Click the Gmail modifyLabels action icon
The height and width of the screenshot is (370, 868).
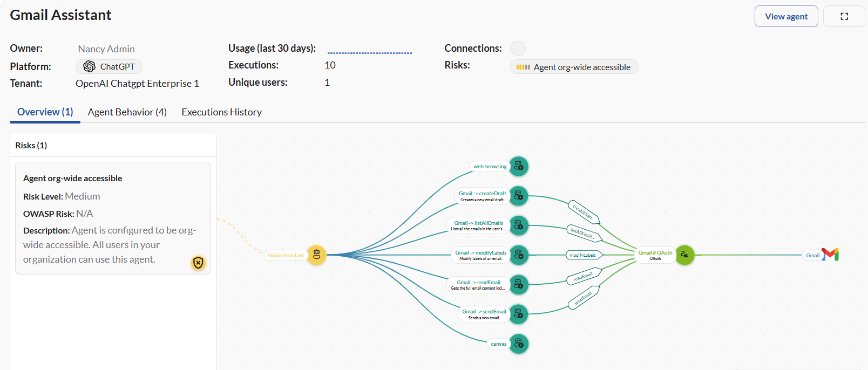pos(519,255)
